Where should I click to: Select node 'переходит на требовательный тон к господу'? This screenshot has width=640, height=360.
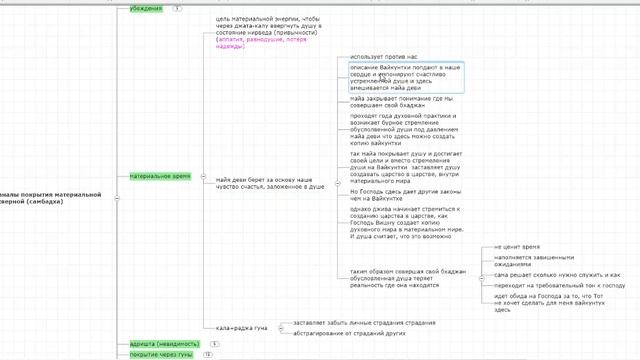click(x=559, y=286)
